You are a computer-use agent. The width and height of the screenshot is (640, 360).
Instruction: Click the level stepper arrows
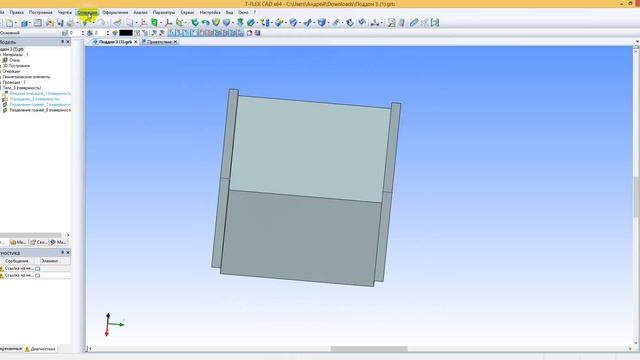[83, 33]
